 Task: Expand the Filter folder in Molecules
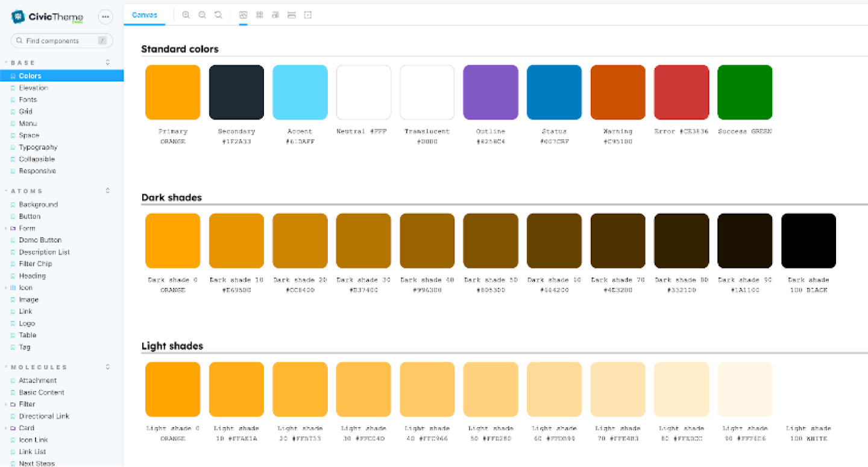(x=27, y=404)
